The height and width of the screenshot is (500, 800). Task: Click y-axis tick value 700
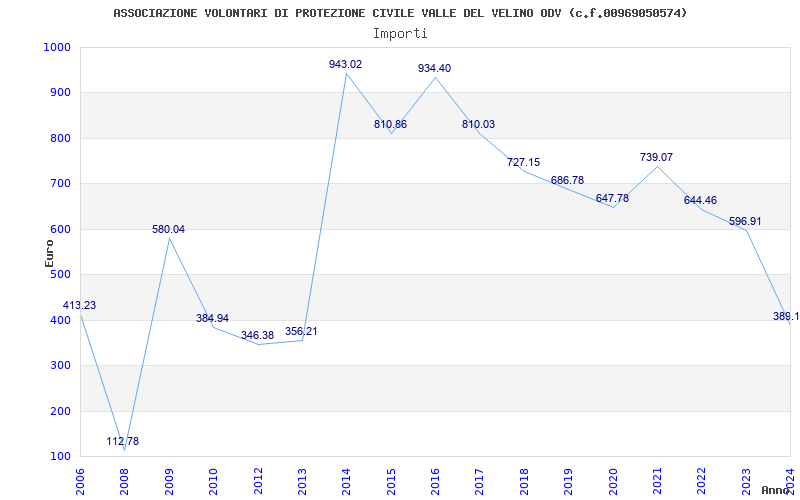pos(60,184)
